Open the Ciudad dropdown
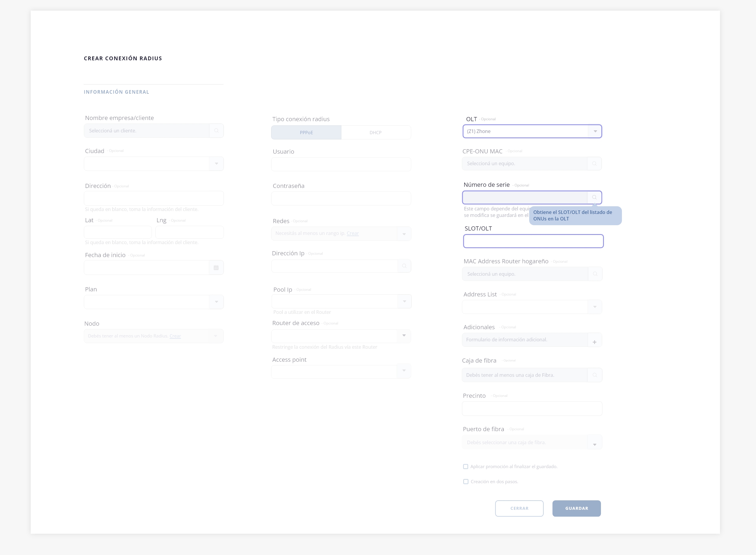756x555 pixels. pyautogui.click(x=216, y=164)
